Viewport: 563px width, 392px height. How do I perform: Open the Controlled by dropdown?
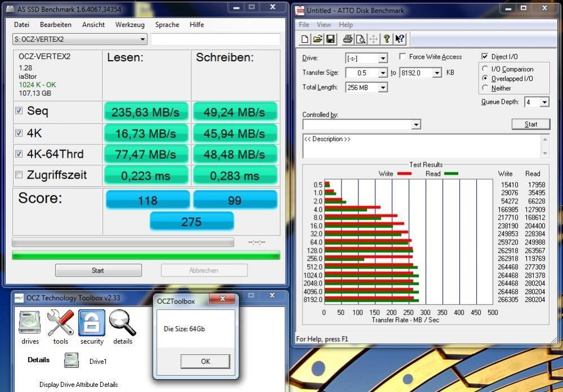pos(416,124)
